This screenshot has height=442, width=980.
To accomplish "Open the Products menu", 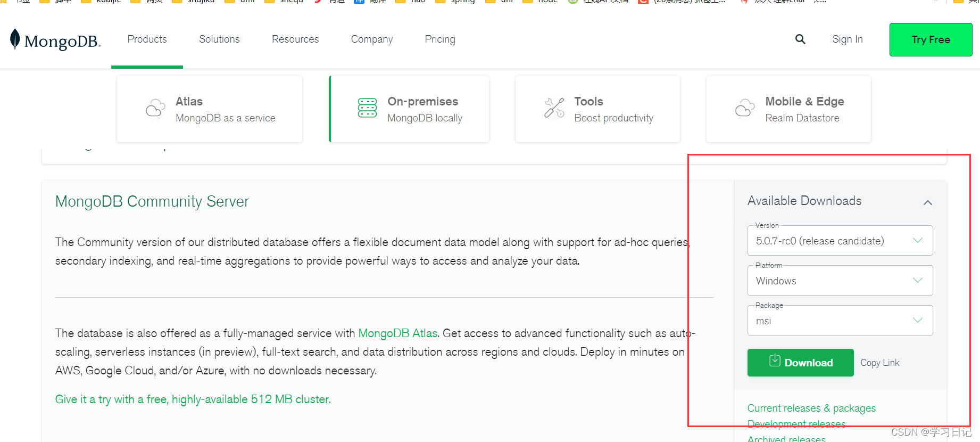I will coord(147,39).
